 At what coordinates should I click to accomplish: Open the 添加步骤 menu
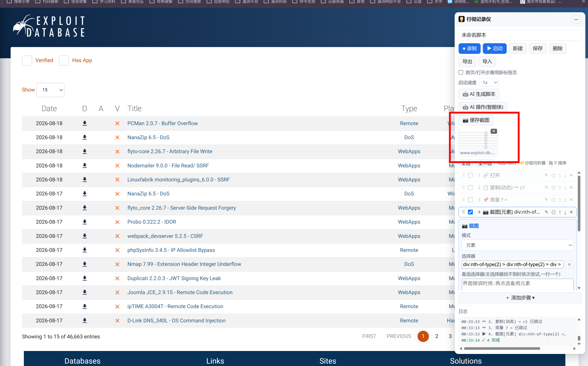pos(520,298)
